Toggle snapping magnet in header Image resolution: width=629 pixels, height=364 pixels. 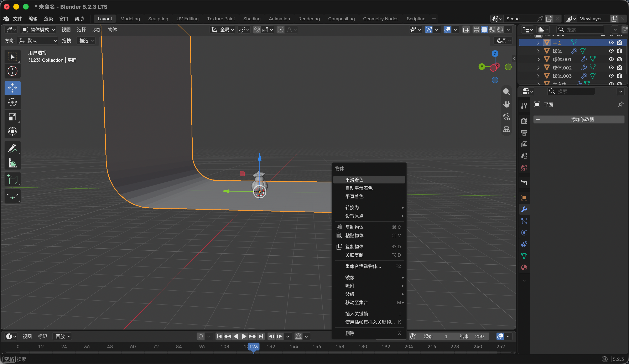[257, 30]
